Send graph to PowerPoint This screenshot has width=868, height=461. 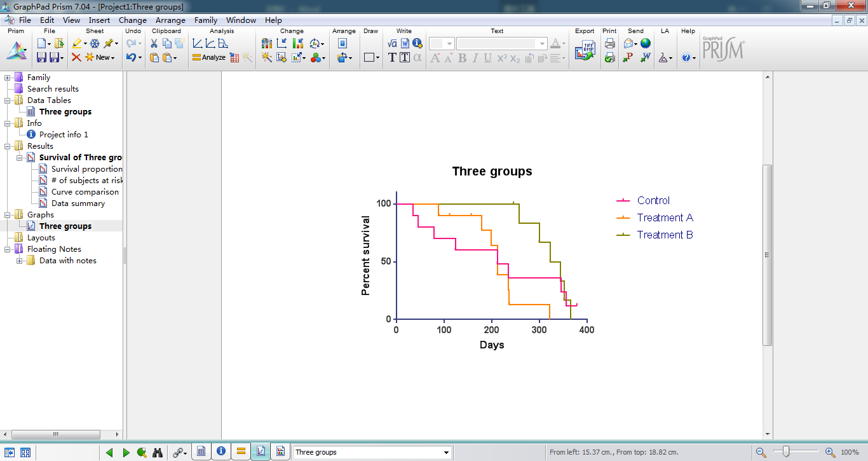[x=628, y=57]
